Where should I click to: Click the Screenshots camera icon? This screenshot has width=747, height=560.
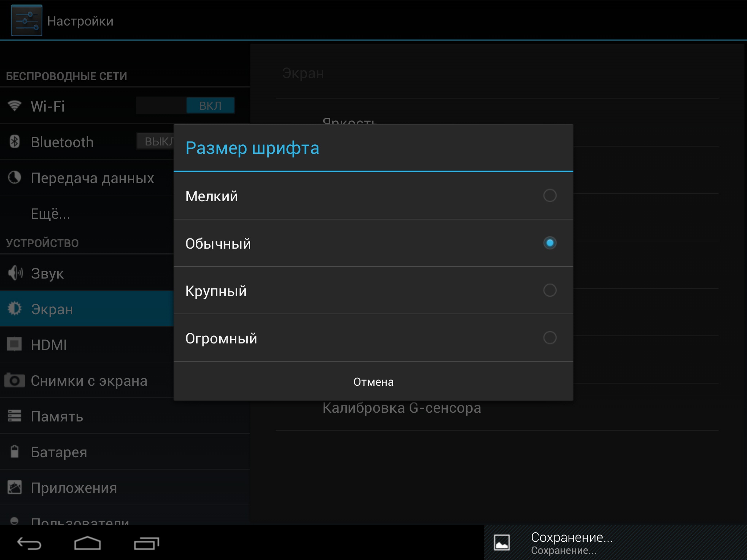[x=15, y=380]
